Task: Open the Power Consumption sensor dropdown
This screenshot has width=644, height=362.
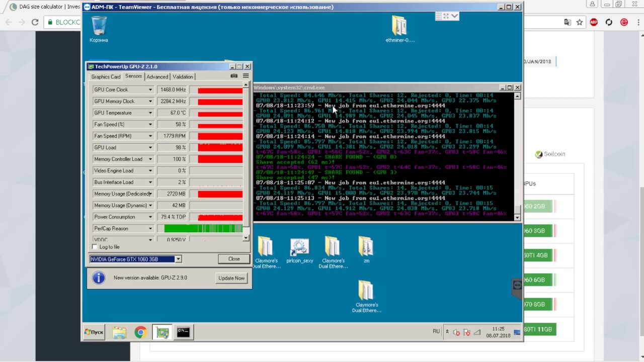Action: pos(150,217)
